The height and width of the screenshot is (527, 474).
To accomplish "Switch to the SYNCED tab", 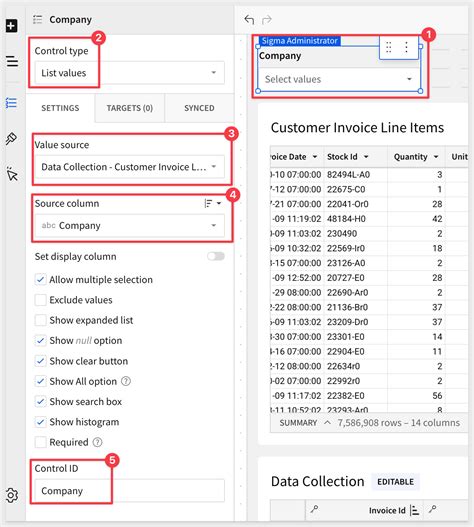I will [x=199, y=108].
